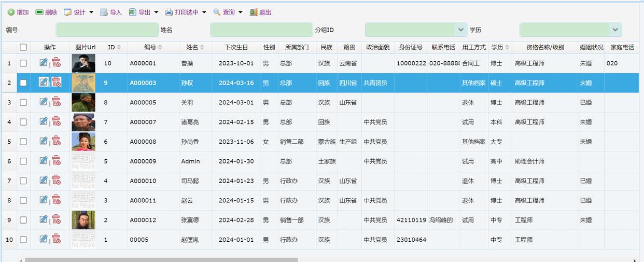Open the 分组ID dropdown list
The height and width of the screenshot is (262, 644).
point(460,30)
